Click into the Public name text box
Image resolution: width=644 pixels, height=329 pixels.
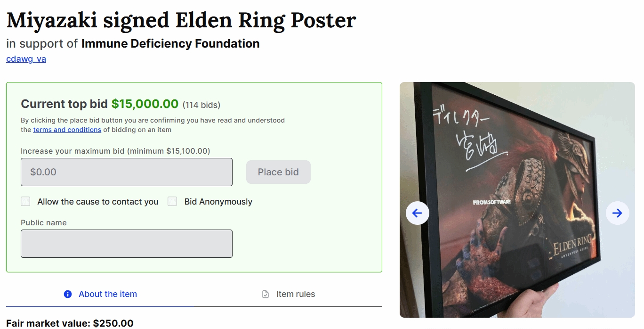click(126, 244)
